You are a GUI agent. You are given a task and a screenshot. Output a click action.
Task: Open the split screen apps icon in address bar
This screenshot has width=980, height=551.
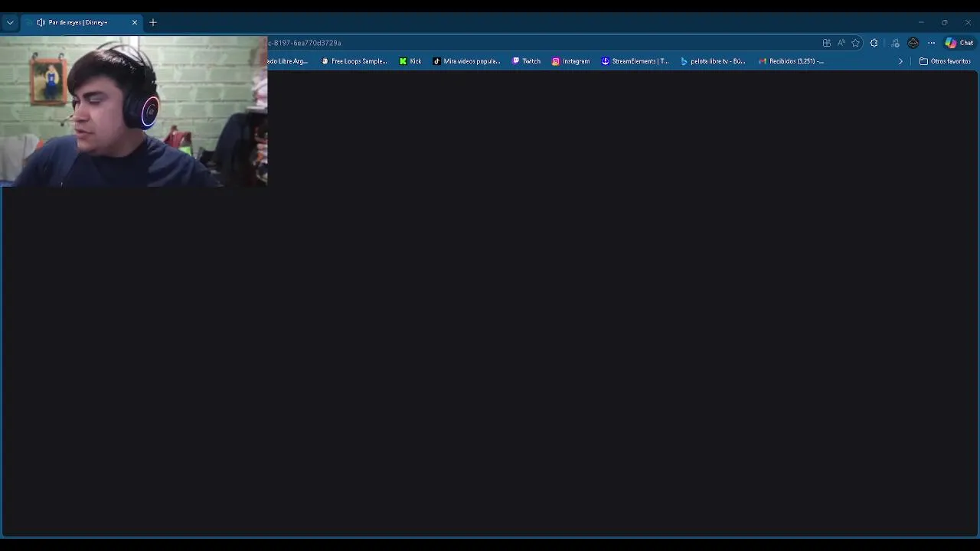click(827, 43)
